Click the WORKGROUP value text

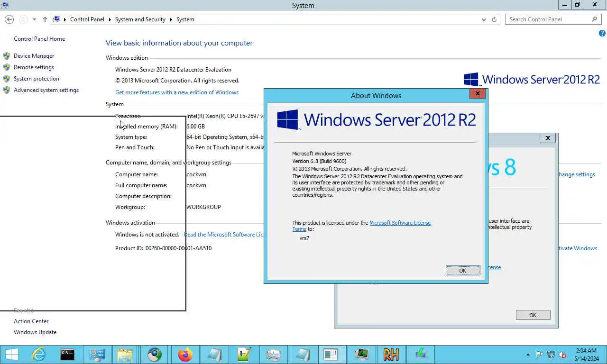point(203,207)
